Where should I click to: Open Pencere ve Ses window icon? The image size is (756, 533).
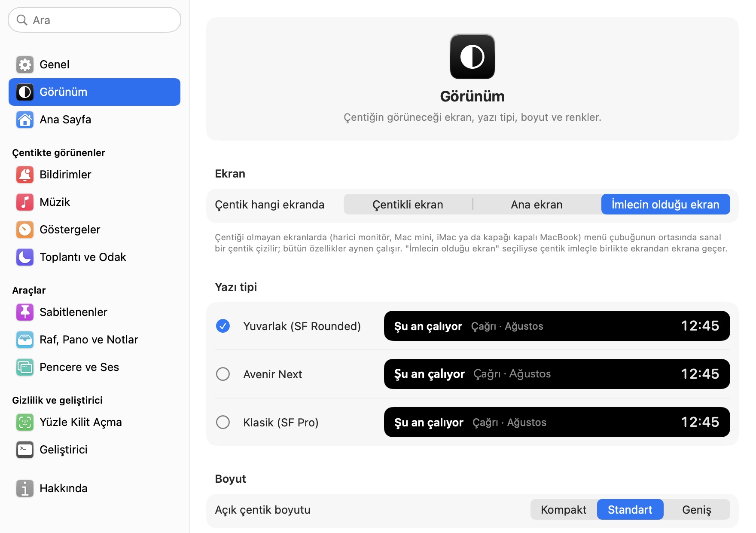tap(25, 367)
